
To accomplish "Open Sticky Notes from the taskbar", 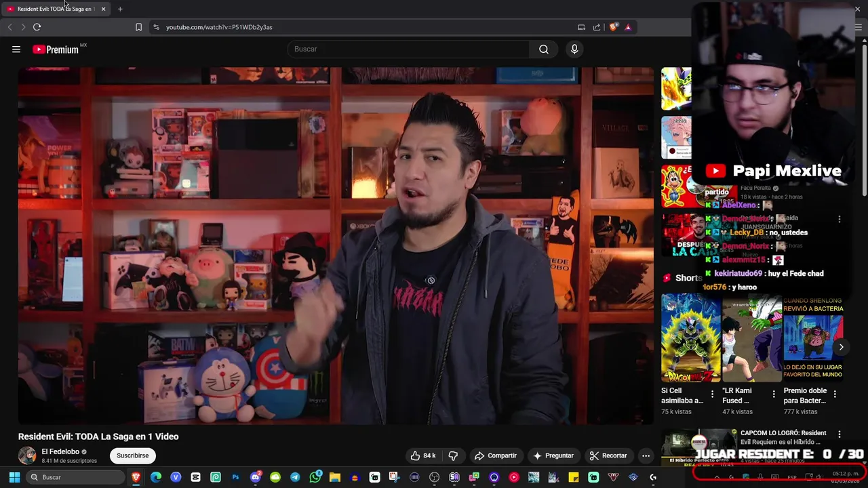I will coord(574,477).
